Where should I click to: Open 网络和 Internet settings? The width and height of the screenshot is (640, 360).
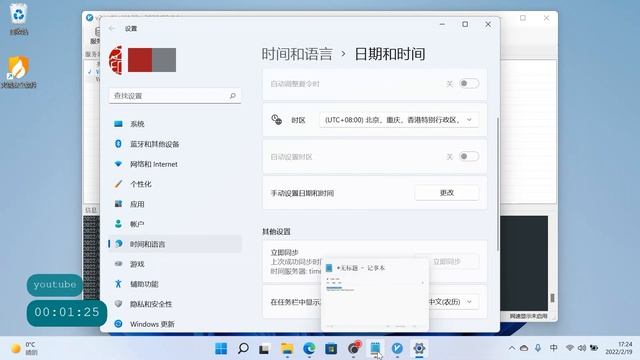175,164
